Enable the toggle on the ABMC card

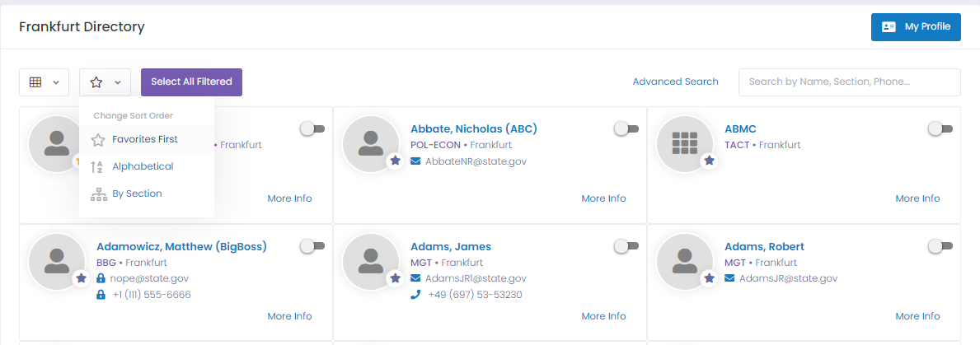coord(940,128)
